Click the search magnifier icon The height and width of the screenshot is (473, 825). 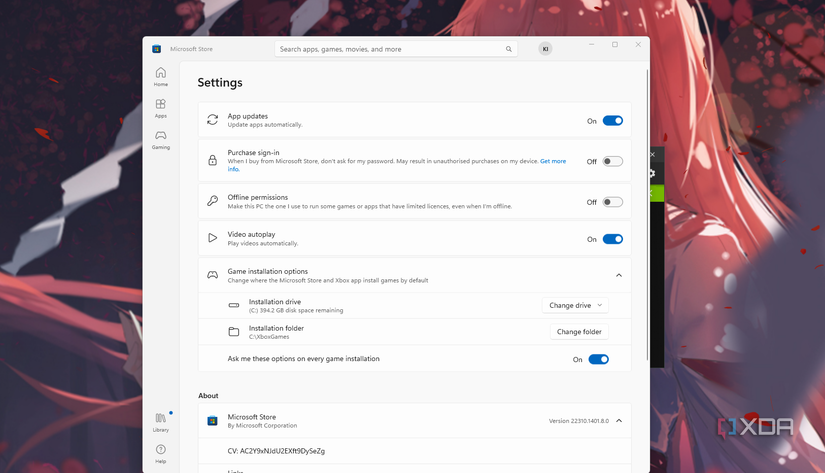pyautogui.click(x=509, y=49)
